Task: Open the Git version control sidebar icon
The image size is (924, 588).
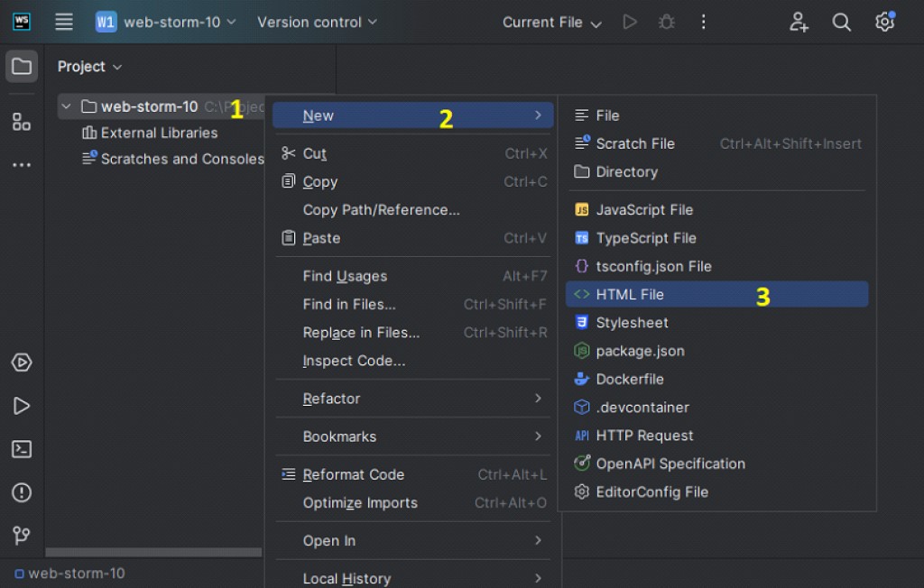Action: 22,535
